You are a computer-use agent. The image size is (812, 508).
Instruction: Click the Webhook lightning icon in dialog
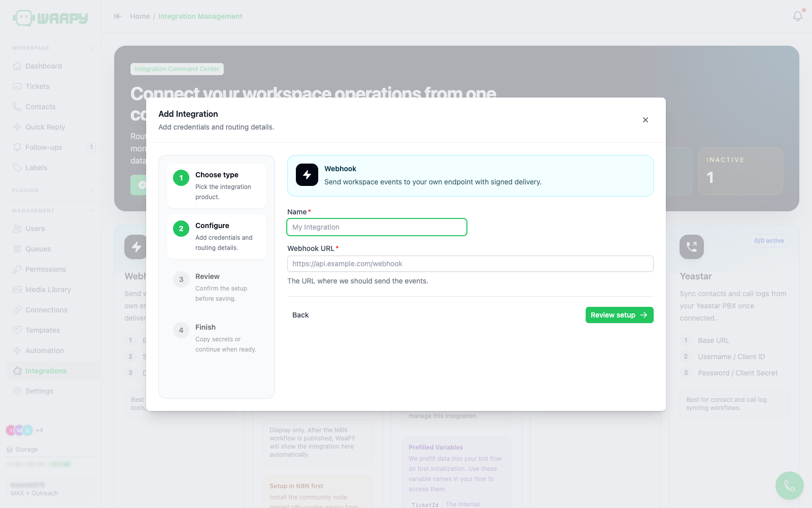307,175
